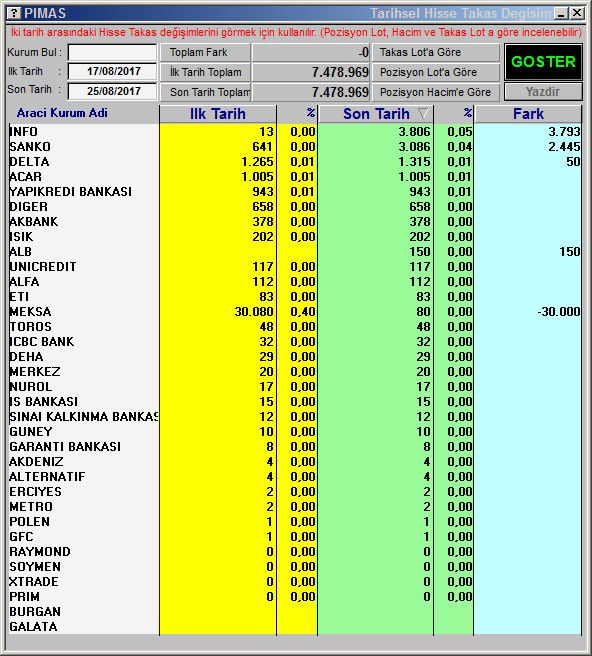
Task: Click the Ilk Tarih date field
Action: point(112,72)
